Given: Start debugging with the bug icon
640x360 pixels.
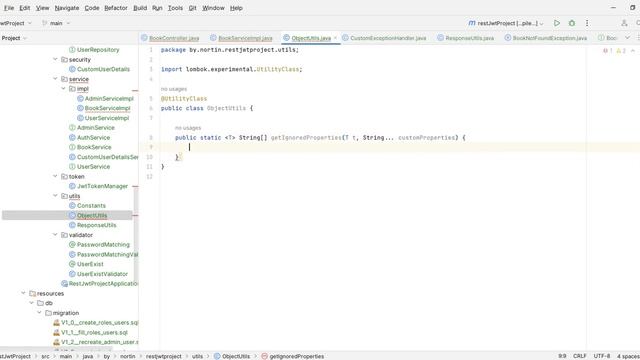Looking at the screenshot, I should pyautogui.click(x=572, y=23).
